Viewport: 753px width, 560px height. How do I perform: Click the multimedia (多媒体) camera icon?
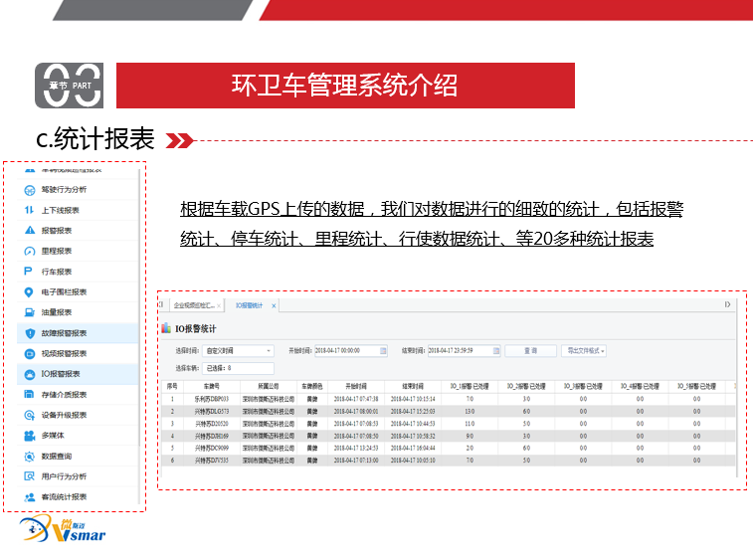(x=29, y=436)
